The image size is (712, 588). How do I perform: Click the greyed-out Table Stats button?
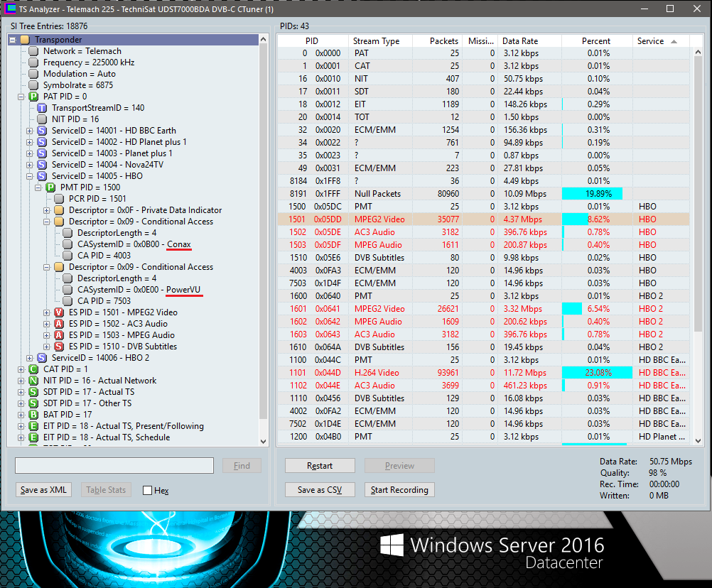click(x=107, y=490)
